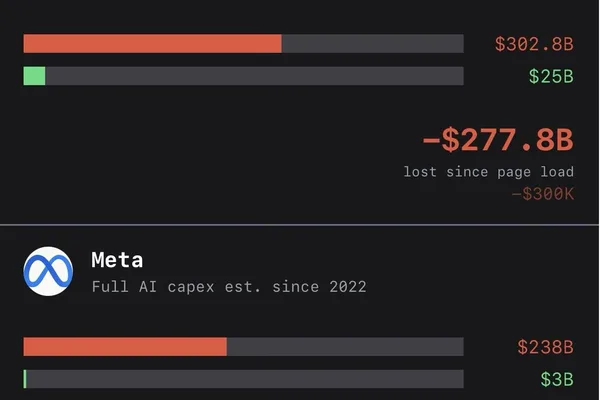Click the $302.8B red spending bar
Viewport: 600px width, 400px height.
pyautogui.click(x=152, y=44)
